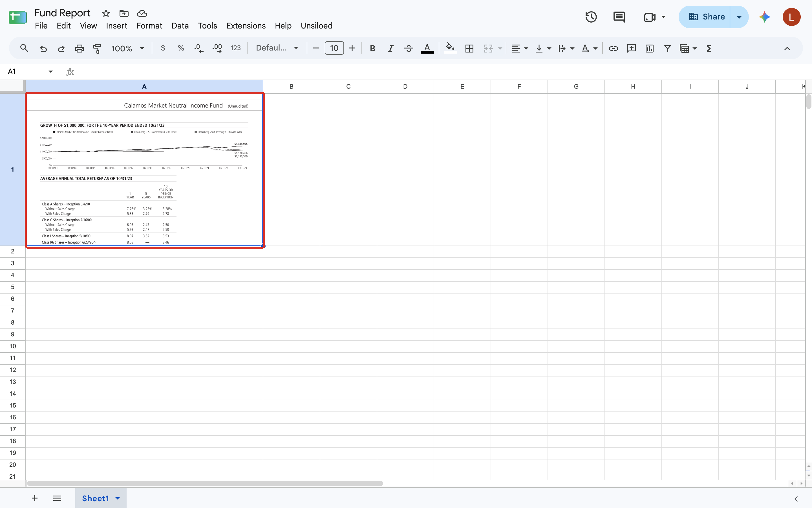This screenshot has width=812, height=508.
Task: Open the functions sigma menu
Action: pyautogui.click(x=709, y=48)
